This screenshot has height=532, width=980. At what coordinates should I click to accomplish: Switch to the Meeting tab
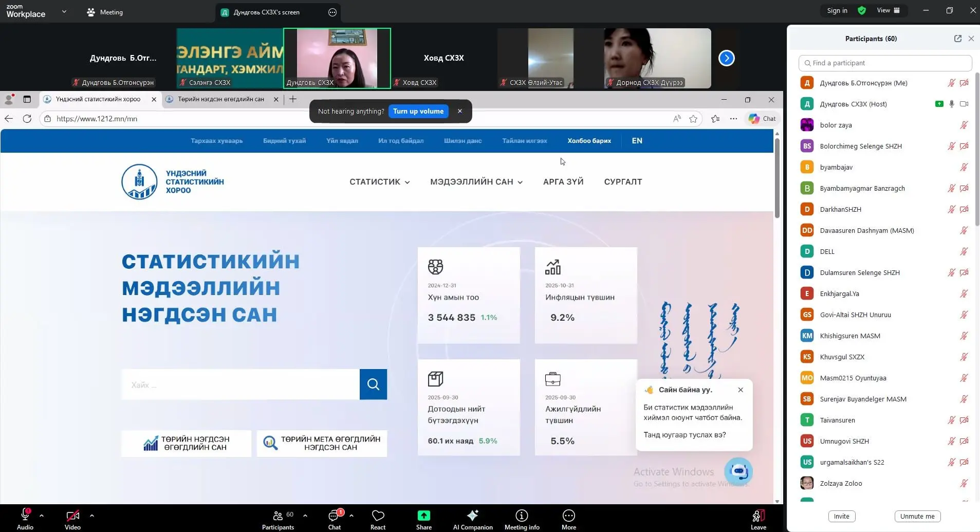(105, 12)
